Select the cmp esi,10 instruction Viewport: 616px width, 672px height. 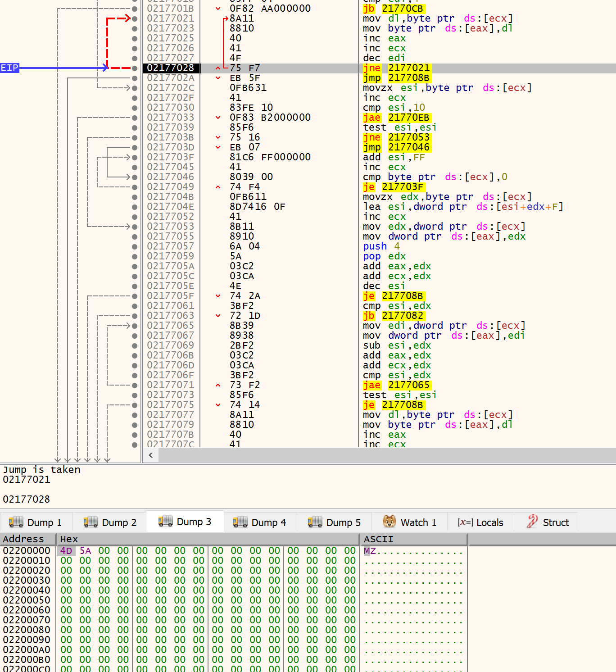click(394, 108)
